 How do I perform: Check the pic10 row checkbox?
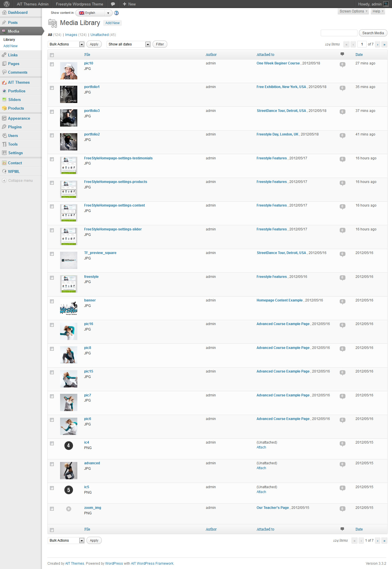pyautogui.click(x=52, y=64)
